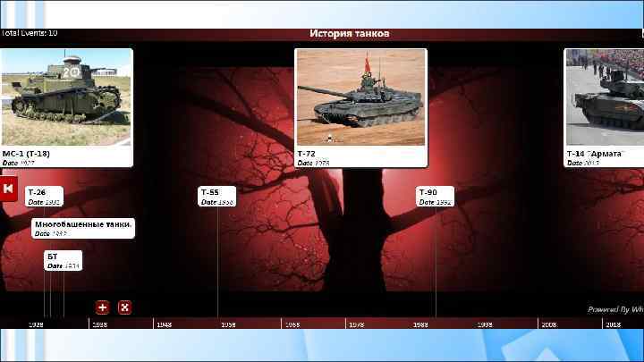
Task: Click the 1958 label on timeline axis
Action: tap(228, 324)
